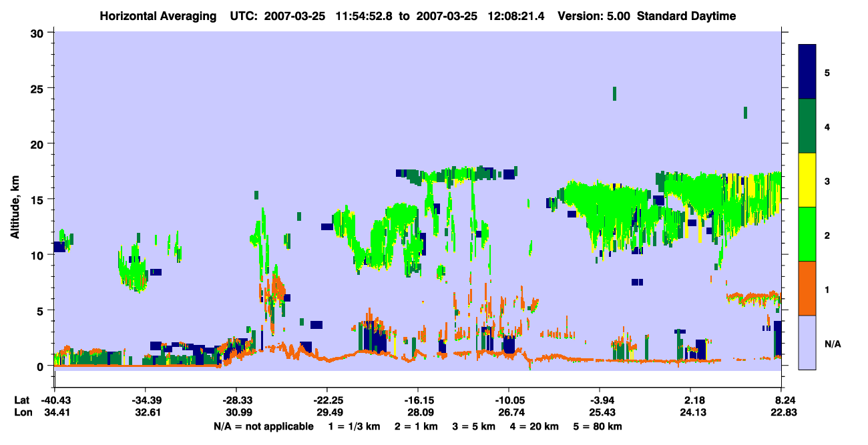Image resolution: width=868 pixels, height=445 pixels.
Task: Click longitude value 24.13
Action: pyautogui.click(x=694, y=412)
